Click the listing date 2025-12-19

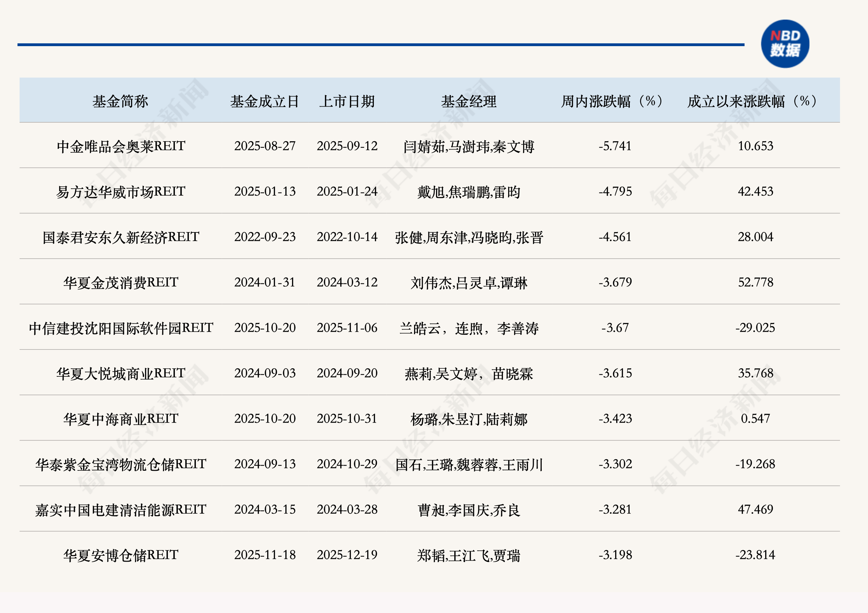pos(347,555)
